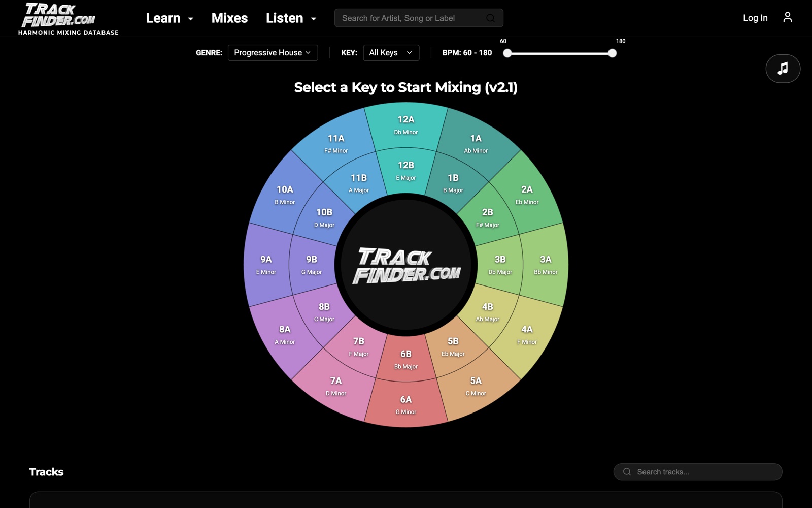Viewport: 812px width, 508px height.
Task: Click the magnifier icon in Search tracks box
Action: 627,472
